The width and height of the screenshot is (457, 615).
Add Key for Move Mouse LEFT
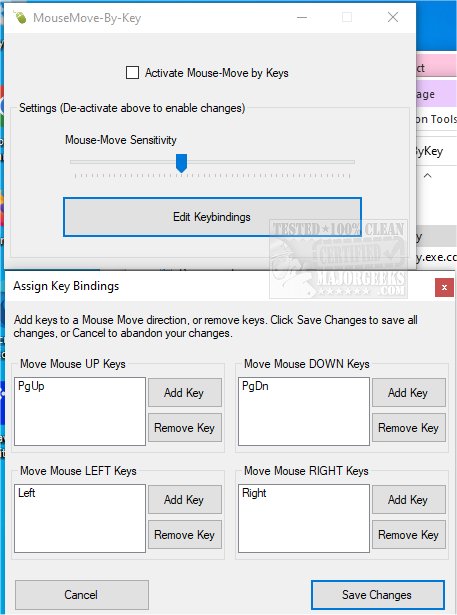[185, 500]
